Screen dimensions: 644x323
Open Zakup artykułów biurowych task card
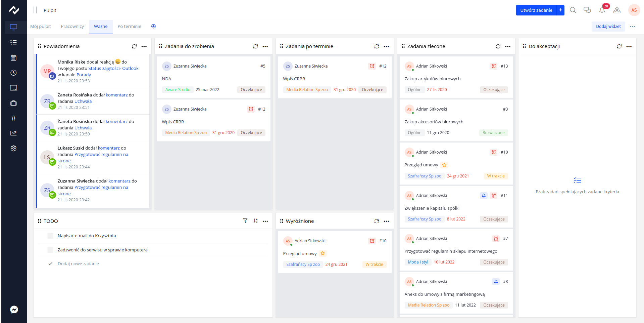pyautogui.click(x=456, y=77)
